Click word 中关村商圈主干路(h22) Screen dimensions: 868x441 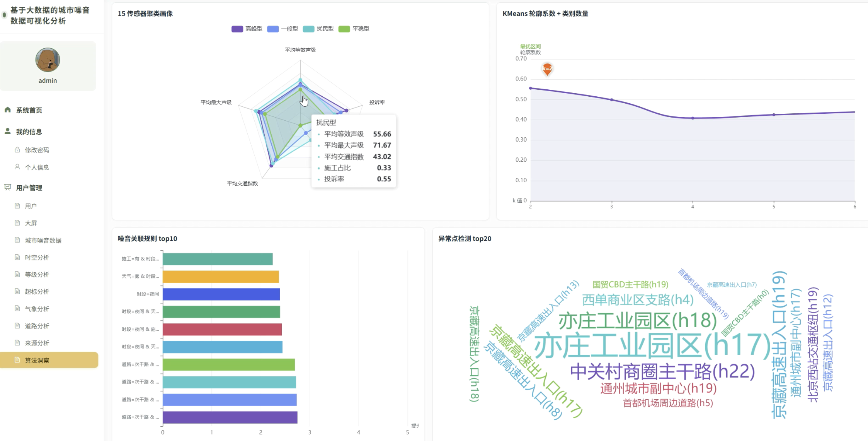662,371
